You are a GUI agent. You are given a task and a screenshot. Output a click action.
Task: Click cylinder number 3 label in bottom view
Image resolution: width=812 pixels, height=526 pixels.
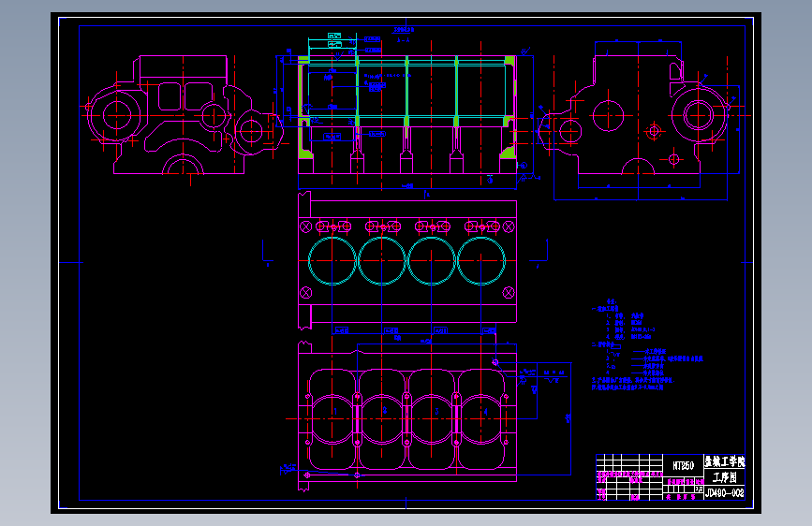pyautogui.click(x=436, y=412)
